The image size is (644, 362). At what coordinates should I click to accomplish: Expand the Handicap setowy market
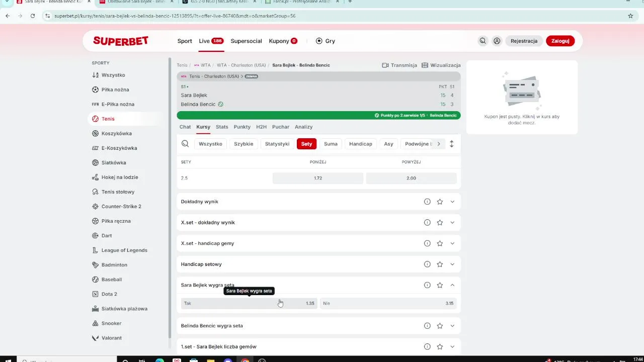tap(452, 264)
